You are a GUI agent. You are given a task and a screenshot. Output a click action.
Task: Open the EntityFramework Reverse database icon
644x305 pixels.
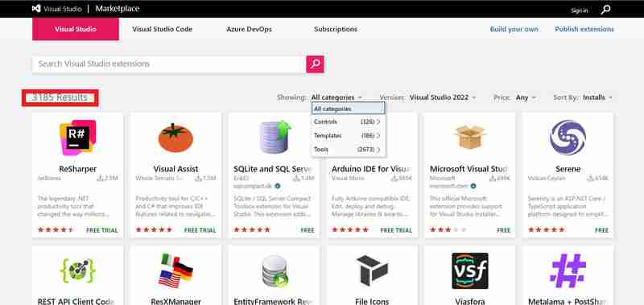tap(275, 270)
